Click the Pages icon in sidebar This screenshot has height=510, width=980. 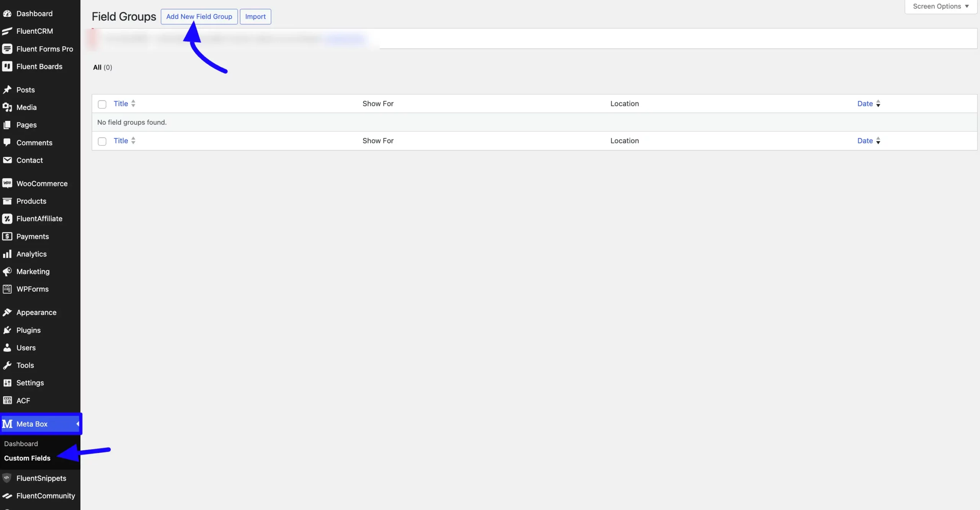pyautogui.click(x=7, y=125)
